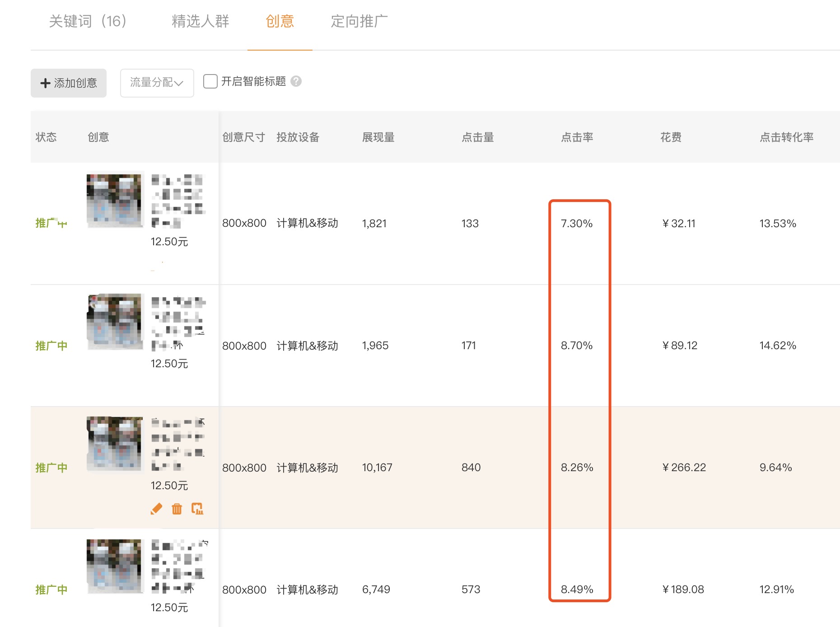
Task: Delete the creative using the trash icon
Action: click(177, 509)
